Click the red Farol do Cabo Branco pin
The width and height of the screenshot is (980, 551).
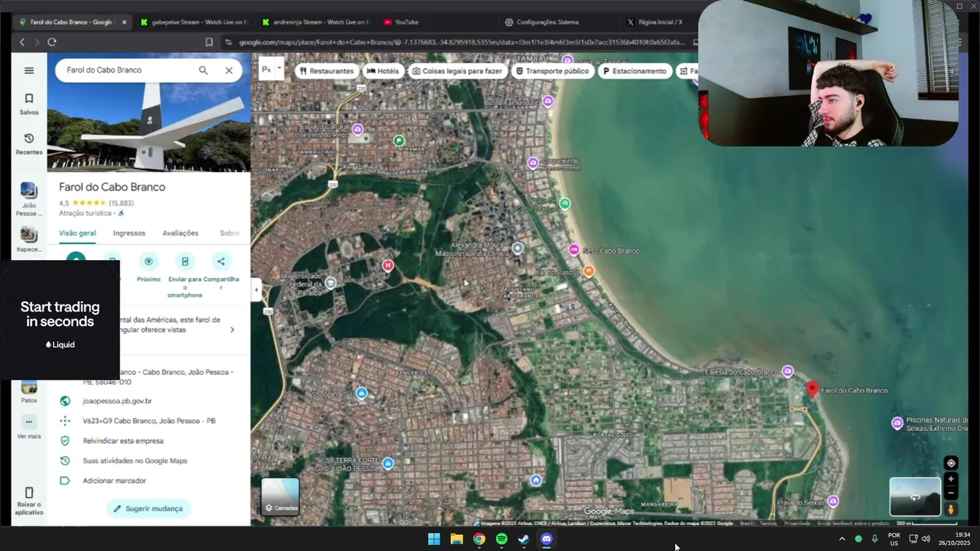click(x=812, y=390)
